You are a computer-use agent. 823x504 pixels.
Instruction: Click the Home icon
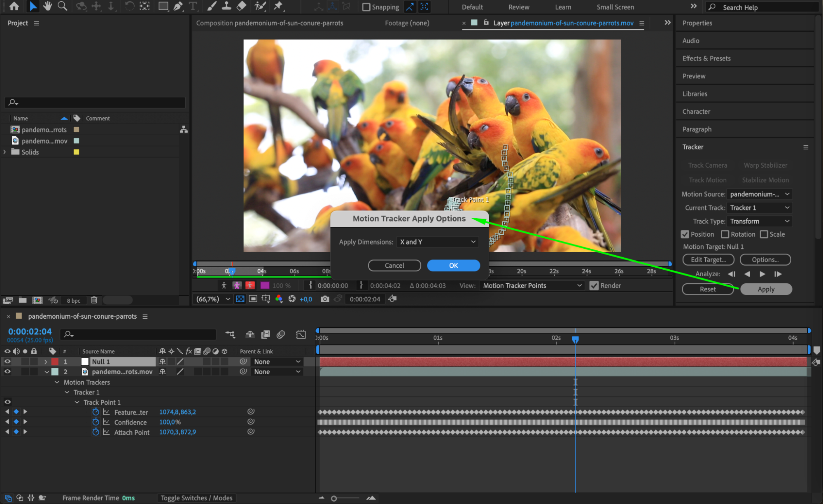tap(14, 6)
